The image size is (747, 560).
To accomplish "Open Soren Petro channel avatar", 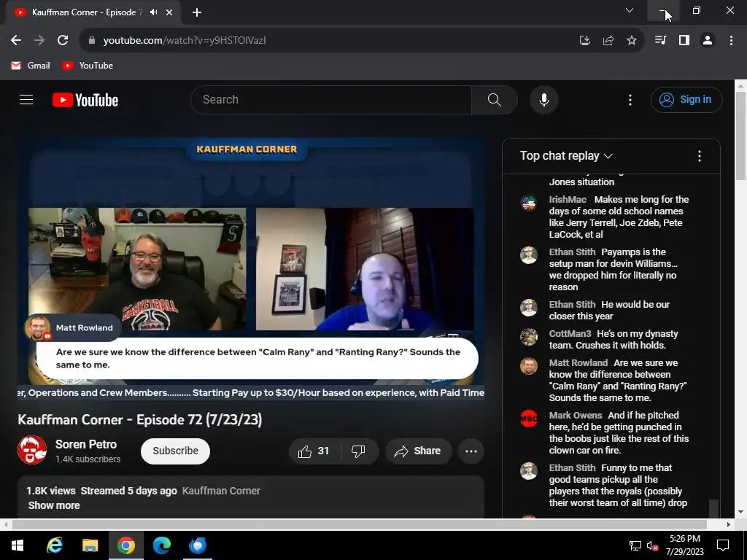I will coord(32,450).
